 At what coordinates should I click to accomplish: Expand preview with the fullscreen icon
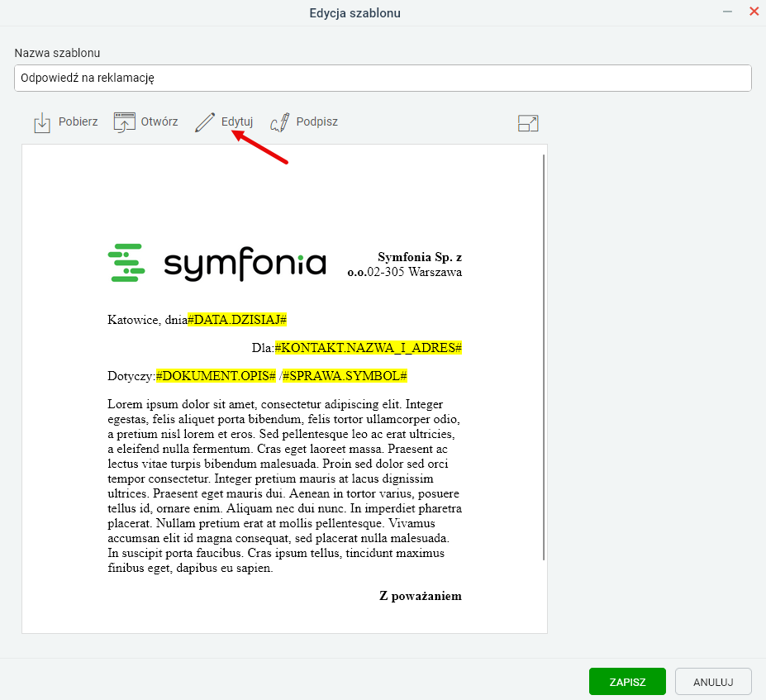click(x=527, y=123)
